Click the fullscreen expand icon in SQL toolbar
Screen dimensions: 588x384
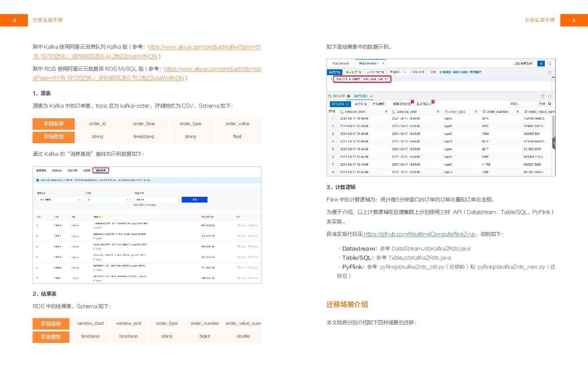click(x=550, y=72)
